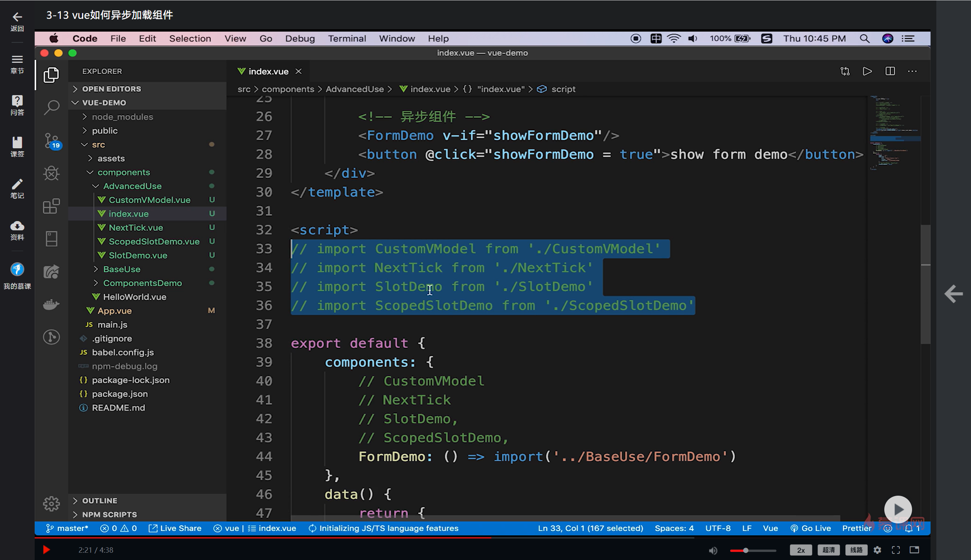Click the split editor right icon
The width and height of the screenshot is (971, 560).
pyautogui.click(x=890, y=71)
